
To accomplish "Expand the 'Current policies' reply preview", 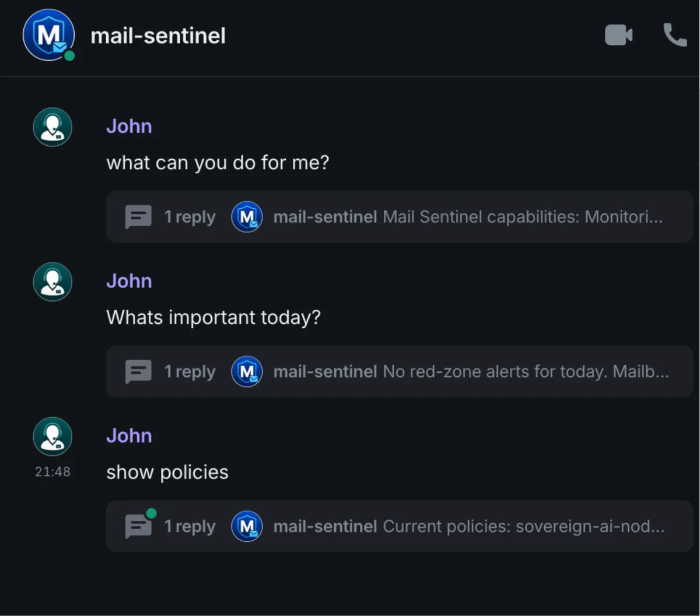I will pos(523,526).
